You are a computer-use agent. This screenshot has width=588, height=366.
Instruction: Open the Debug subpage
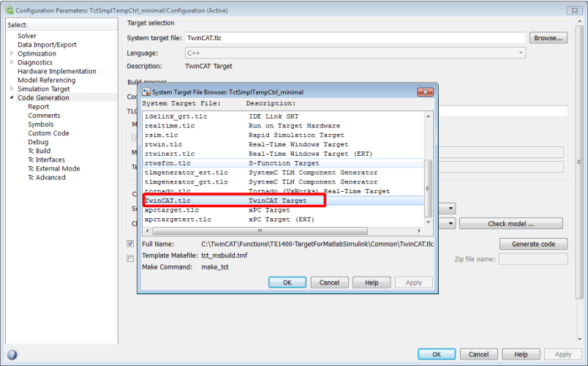point(38,142)
